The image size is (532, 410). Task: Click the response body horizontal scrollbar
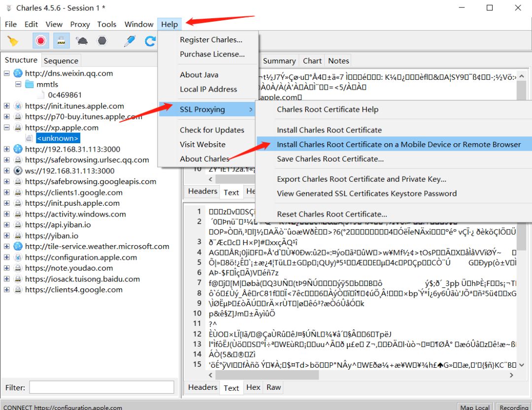(x=267, y=375)
